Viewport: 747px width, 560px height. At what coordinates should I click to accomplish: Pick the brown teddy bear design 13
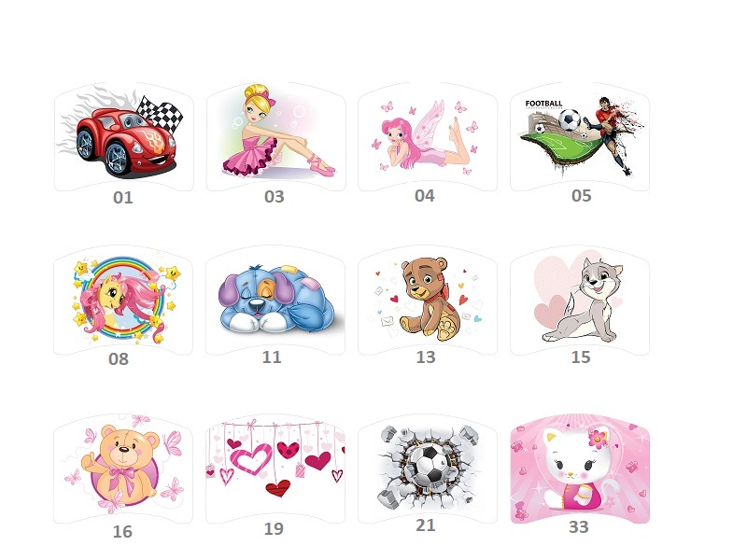tap(428, 301)
